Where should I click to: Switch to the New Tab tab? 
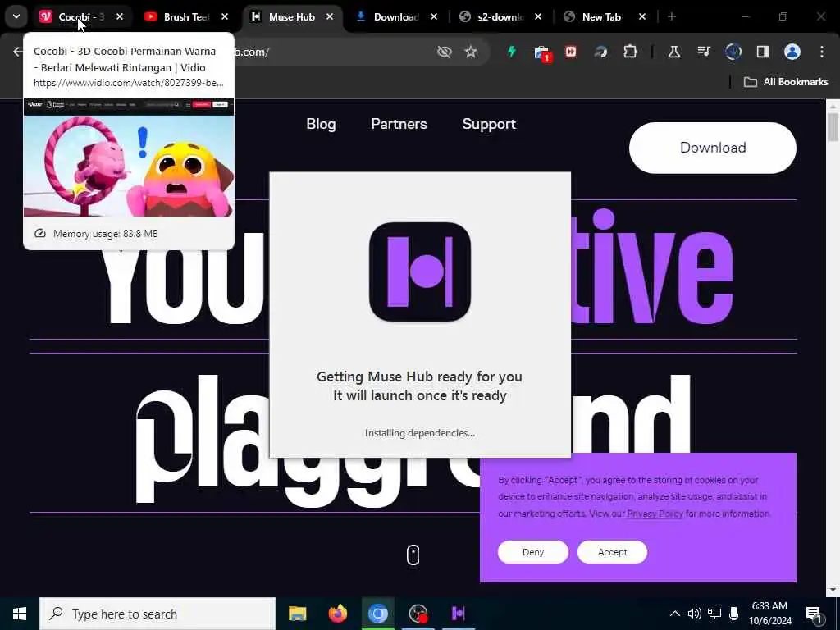coord(601,17)
